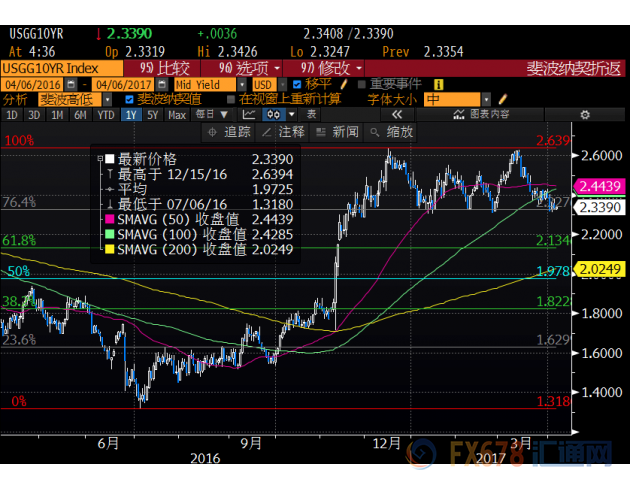
Task: Switch to 表 table view
Action: pos(311,115)
